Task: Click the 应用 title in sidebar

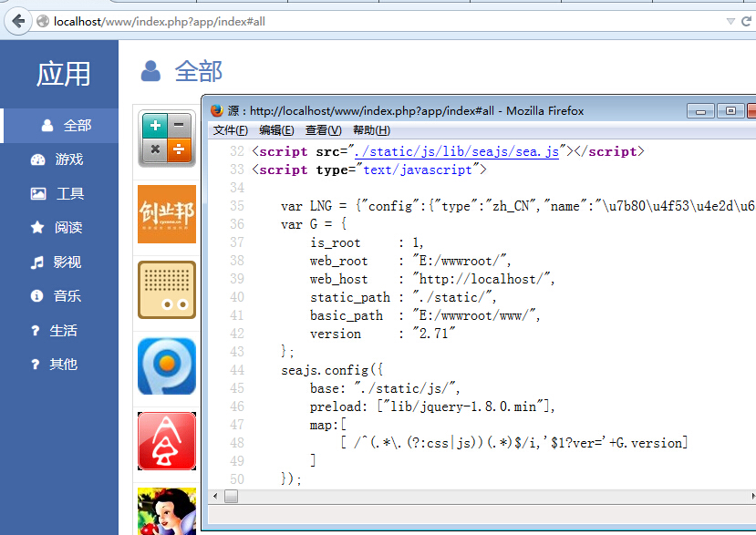Action: coord(63,74)
